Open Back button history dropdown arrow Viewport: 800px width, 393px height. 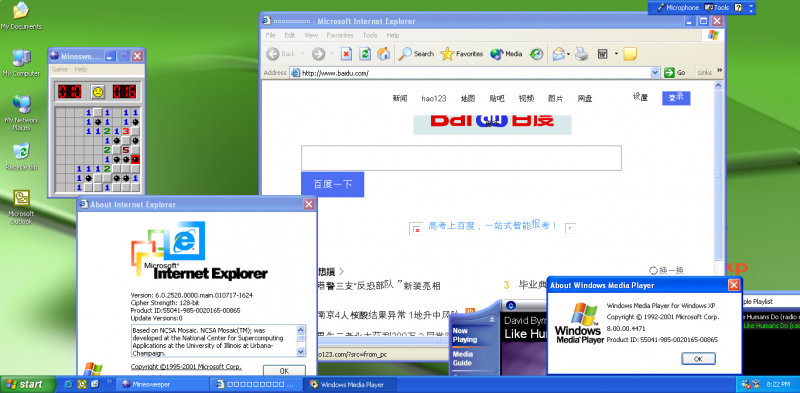(302, 54)
